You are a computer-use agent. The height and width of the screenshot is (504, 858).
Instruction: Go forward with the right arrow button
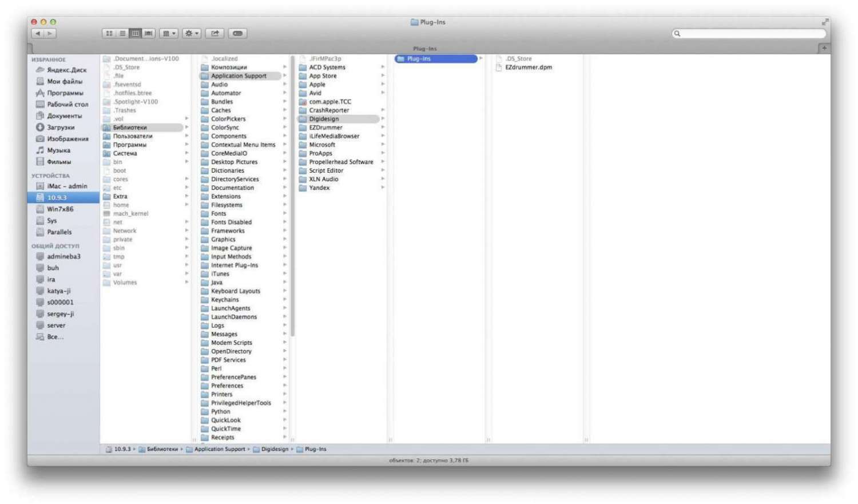(50, 34)
